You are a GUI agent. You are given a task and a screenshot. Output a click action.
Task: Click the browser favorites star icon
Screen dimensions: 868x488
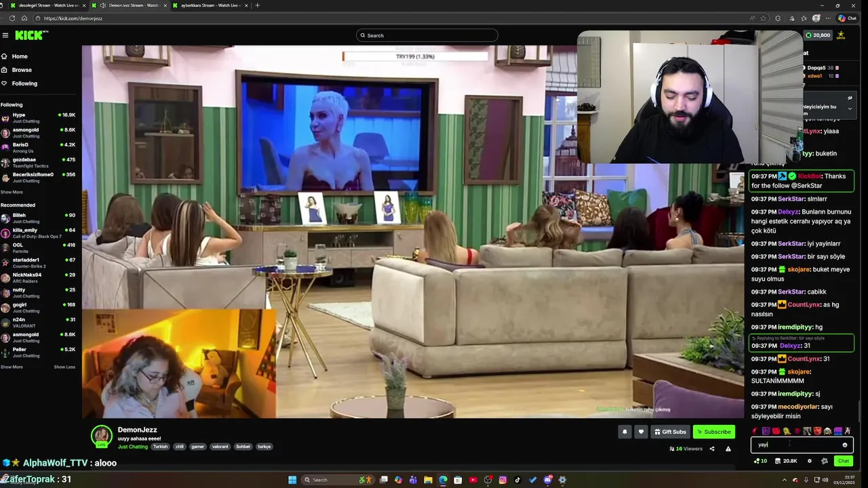coord(763,18)
